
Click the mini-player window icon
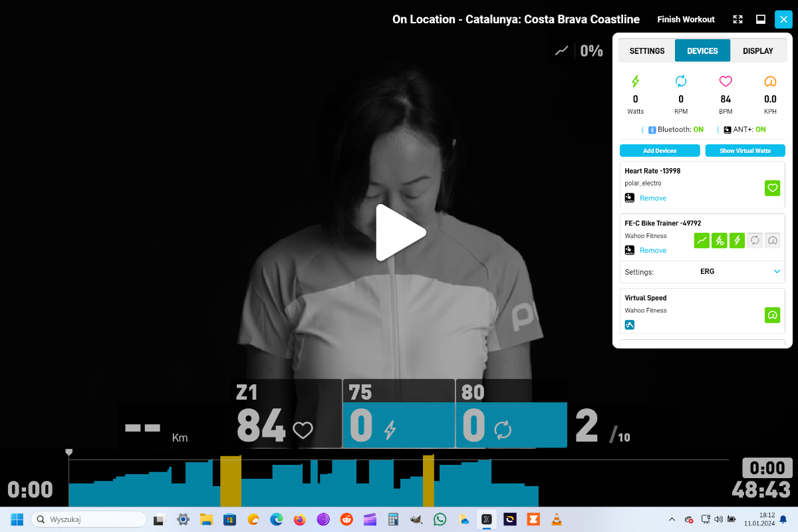(760, 19)
